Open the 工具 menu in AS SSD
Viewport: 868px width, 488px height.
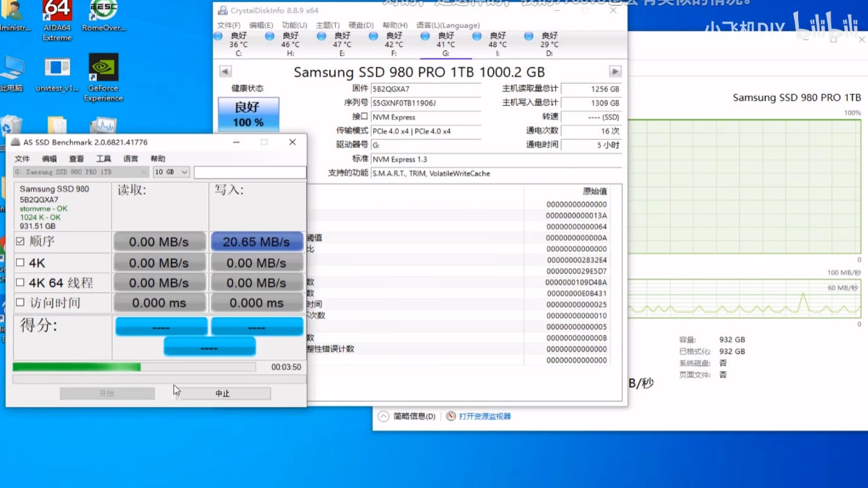coord(103,159)
